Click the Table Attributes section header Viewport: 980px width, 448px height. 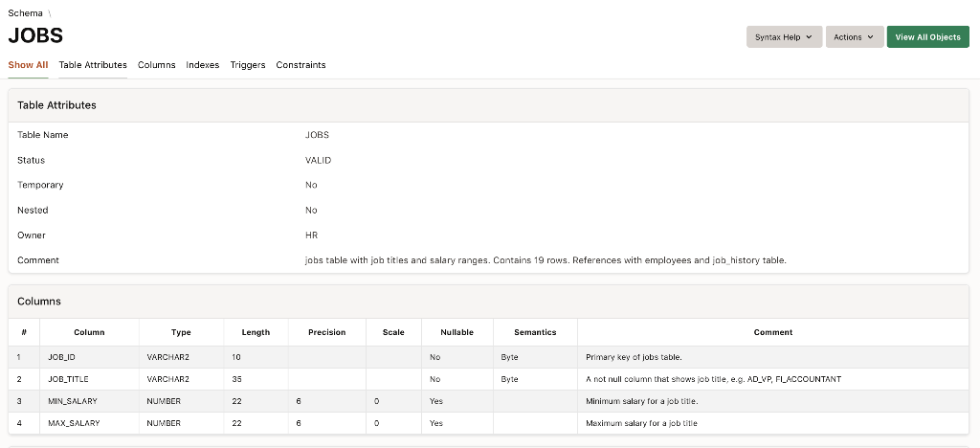pos(488,105)
